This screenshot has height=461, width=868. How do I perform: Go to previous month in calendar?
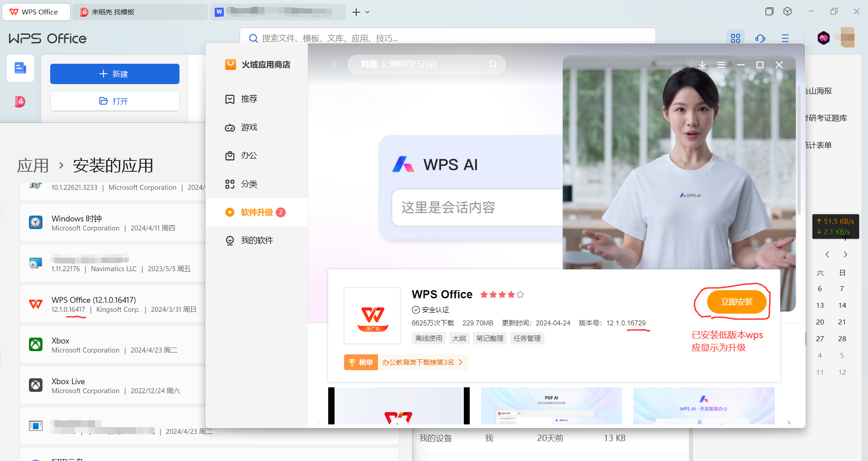827,254
